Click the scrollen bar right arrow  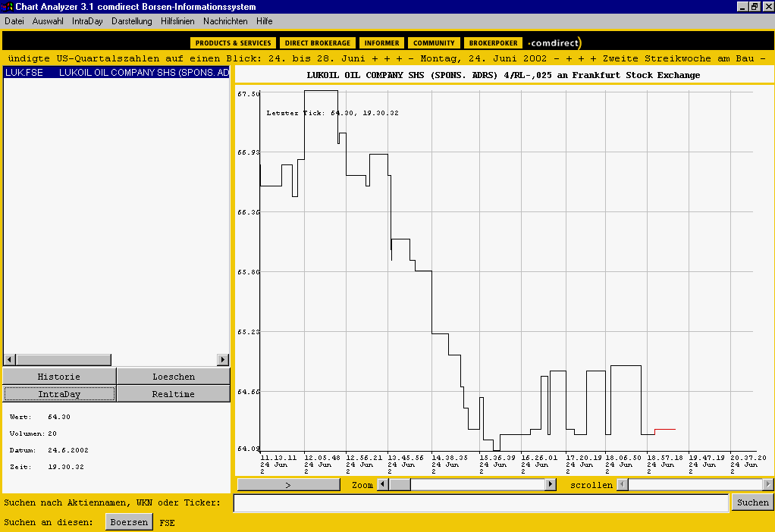(x=768, y=484)
